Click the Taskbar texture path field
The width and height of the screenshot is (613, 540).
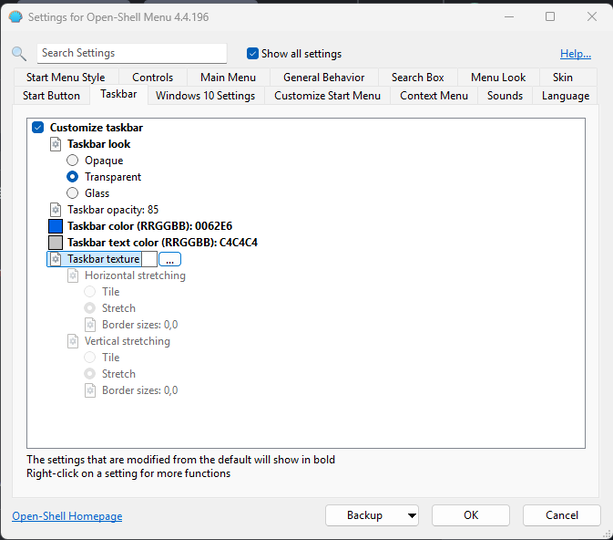point(149,259)
